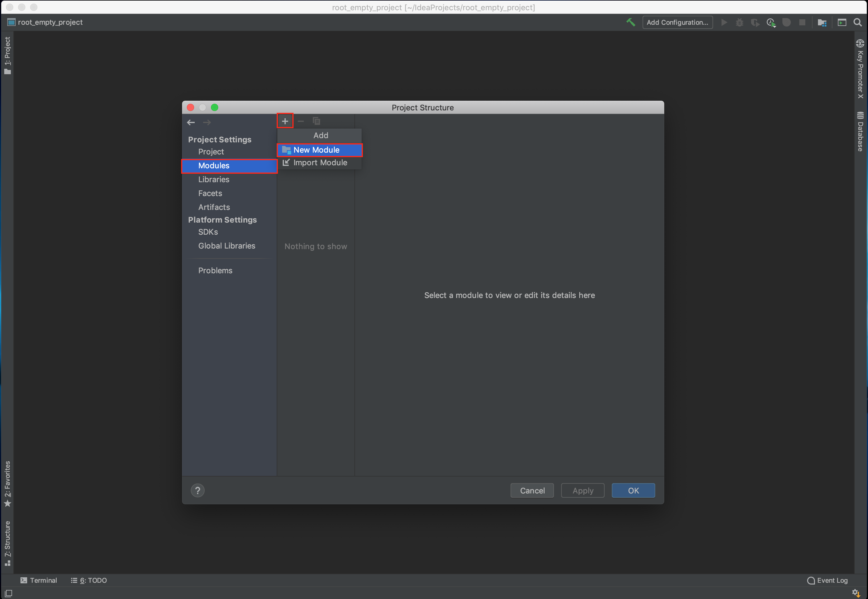Open Project Structure toolbar icon

[822, 23]
